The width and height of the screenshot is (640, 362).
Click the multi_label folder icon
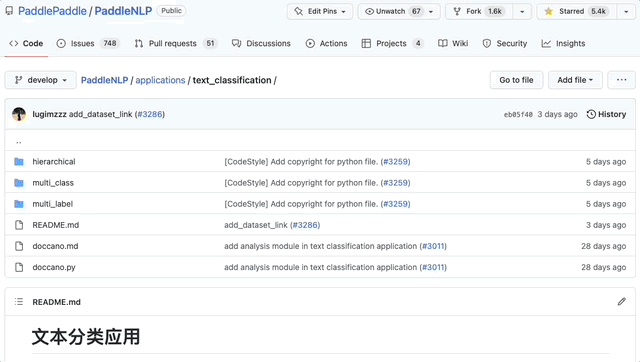tap(19, 204)
